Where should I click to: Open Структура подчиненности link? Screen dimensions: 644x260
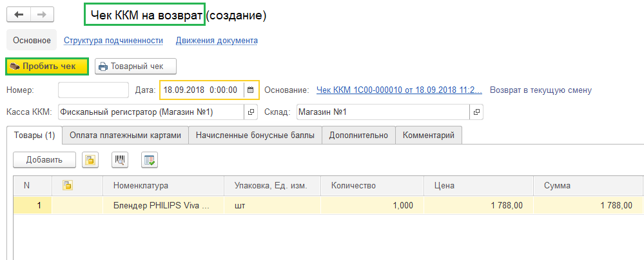(113, 40)
